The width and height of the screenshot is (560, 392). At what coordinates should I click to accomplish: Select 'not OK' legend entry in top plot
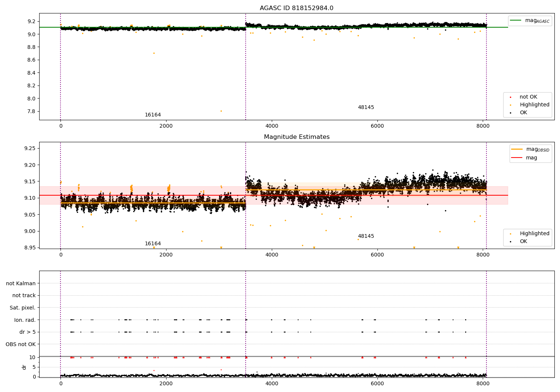point(528,97)
